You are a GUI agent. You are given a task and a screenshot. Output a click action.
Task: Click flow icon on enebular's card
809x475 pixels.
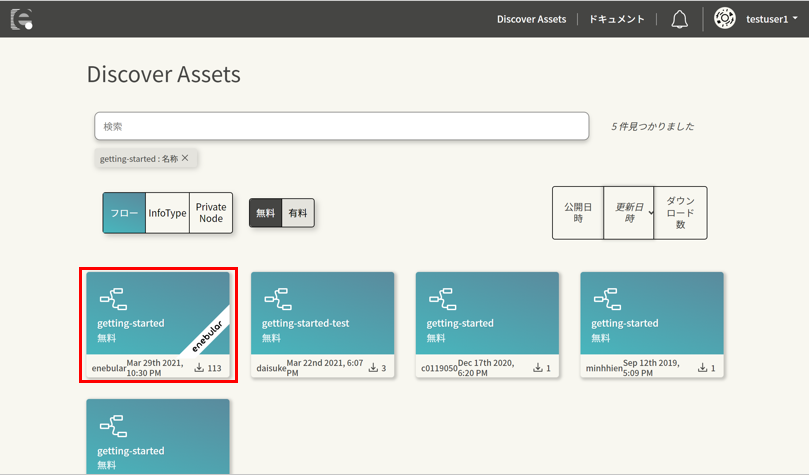(114, 299)
